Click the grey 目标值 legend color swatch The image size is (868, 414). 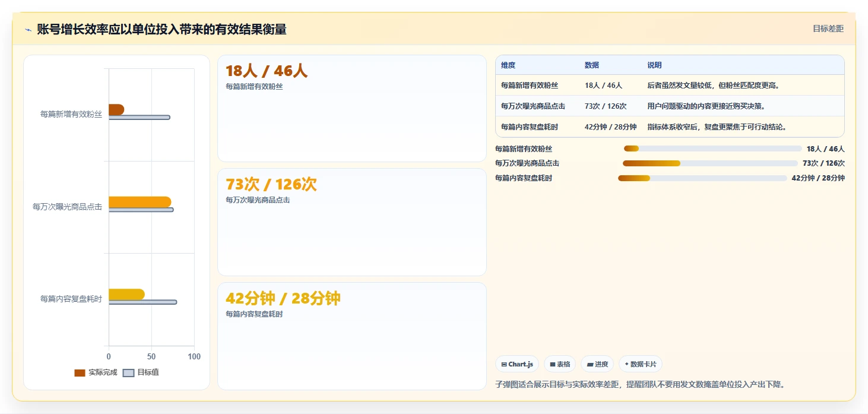(x=128, y=372)
